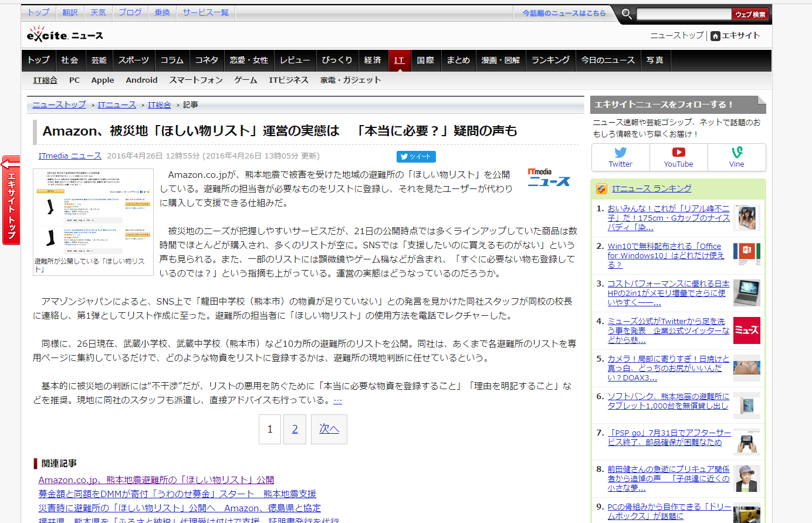Open ミューズ thumbnail for ranking item 4

pos(746,330)
